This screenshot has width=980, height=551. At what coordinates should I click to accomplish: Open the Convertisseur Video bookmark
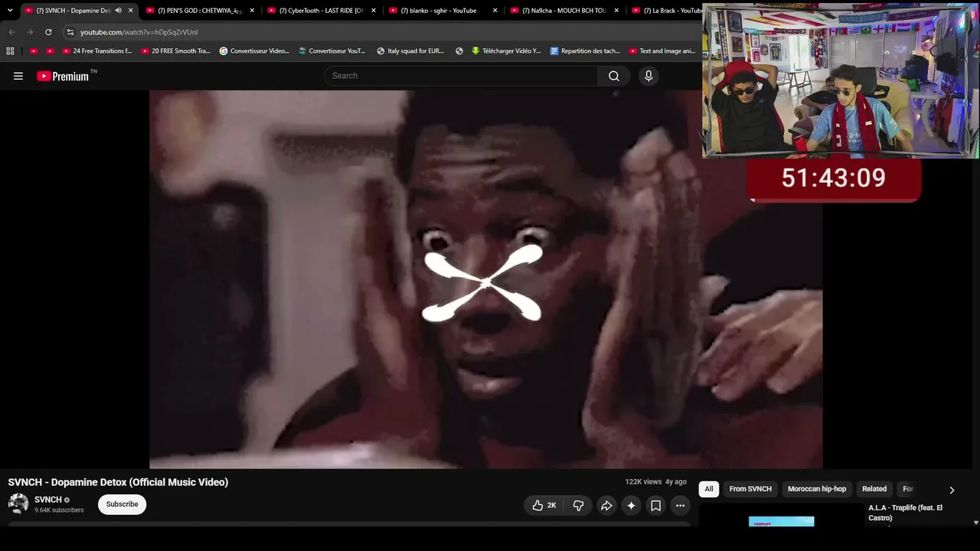click(254, 51)
